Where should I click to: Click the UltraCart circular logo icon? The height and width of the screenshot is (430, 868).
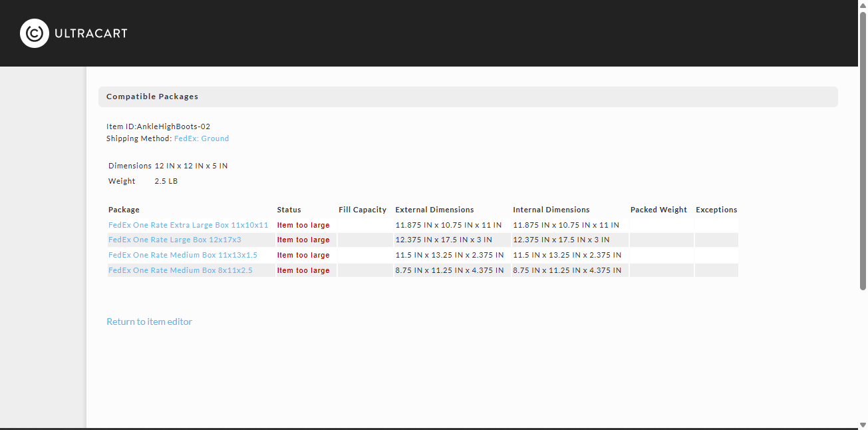(35, 33)
